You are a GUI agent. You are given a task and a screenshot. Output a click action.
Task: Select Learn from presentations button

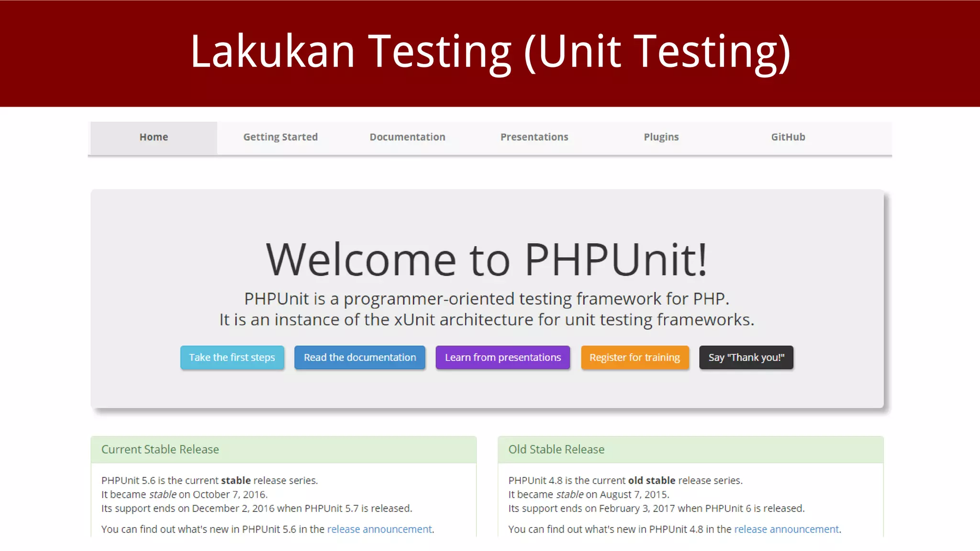coord(503,357)
